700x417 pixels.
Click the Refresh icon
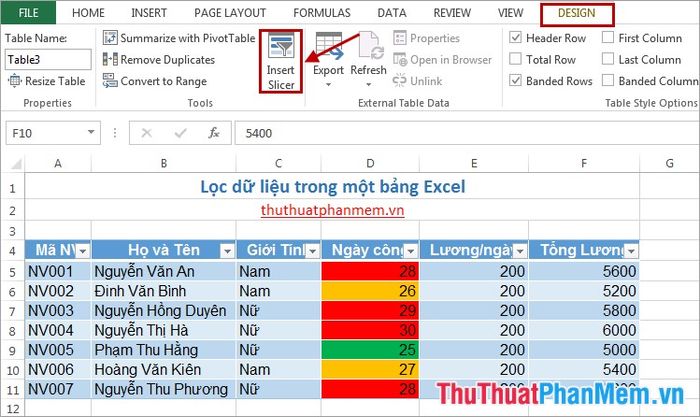(x=370, y=46)
